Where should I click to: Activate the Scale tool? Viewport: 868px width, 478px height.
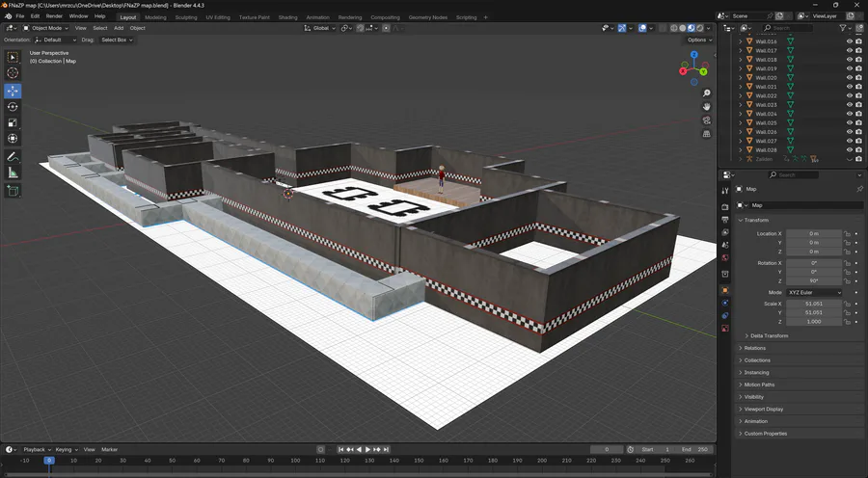tap(13, 122)
